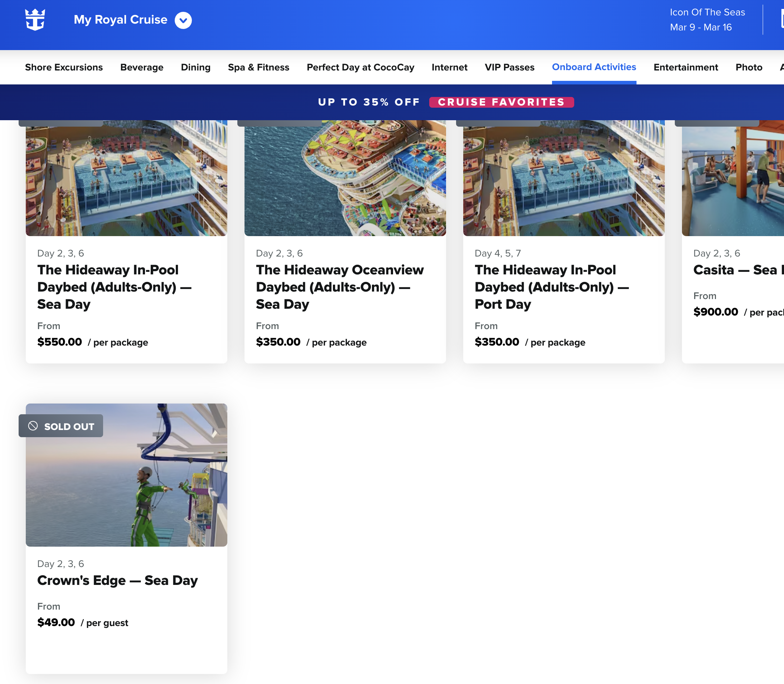This screenshot has height=684, width=784.
Task: Open the Shore Excursions tab
Action: (x=64, y=67)
